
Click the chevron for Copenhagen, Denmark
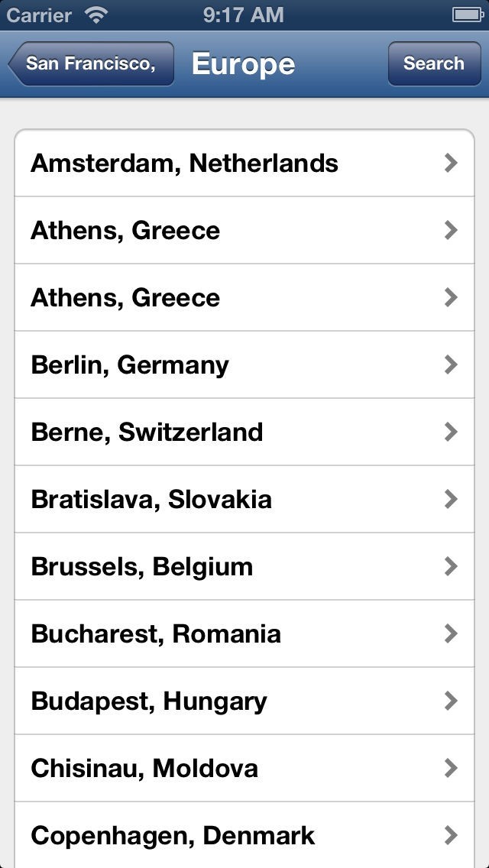pos(451,835)
